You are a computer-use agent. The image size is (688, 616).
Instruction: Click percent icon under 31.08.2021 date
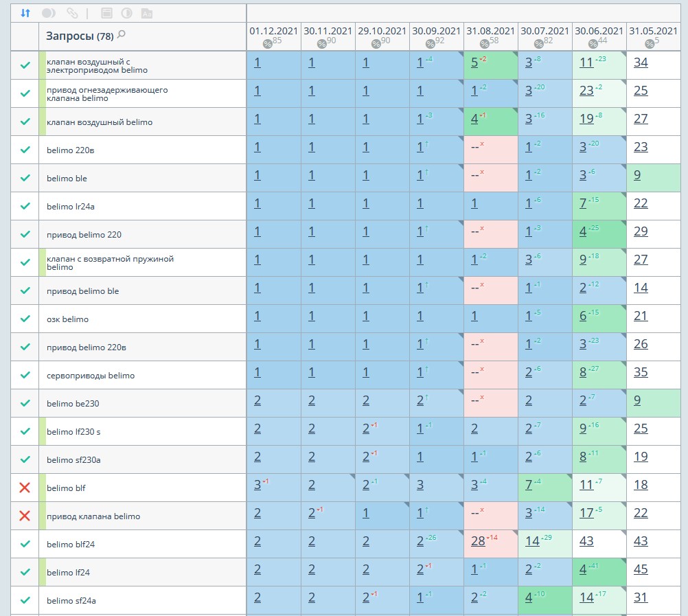484,44
